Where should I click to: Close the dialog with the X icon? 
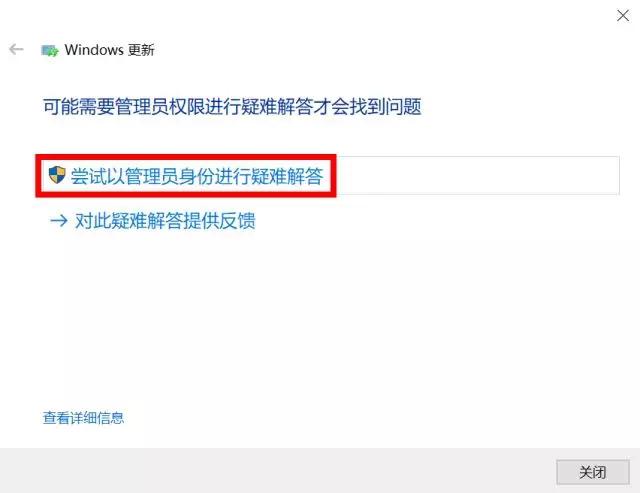click(x=623, y=16)
